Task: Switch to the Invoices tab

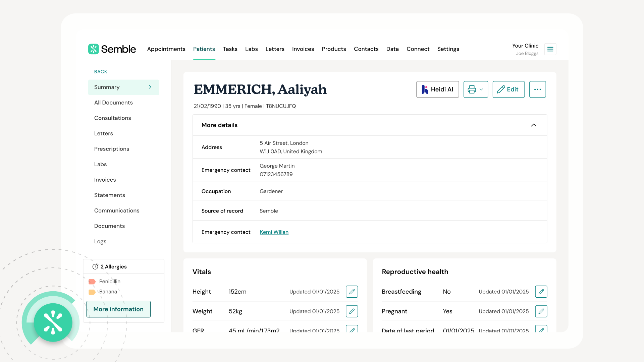Action: [303, 49]
